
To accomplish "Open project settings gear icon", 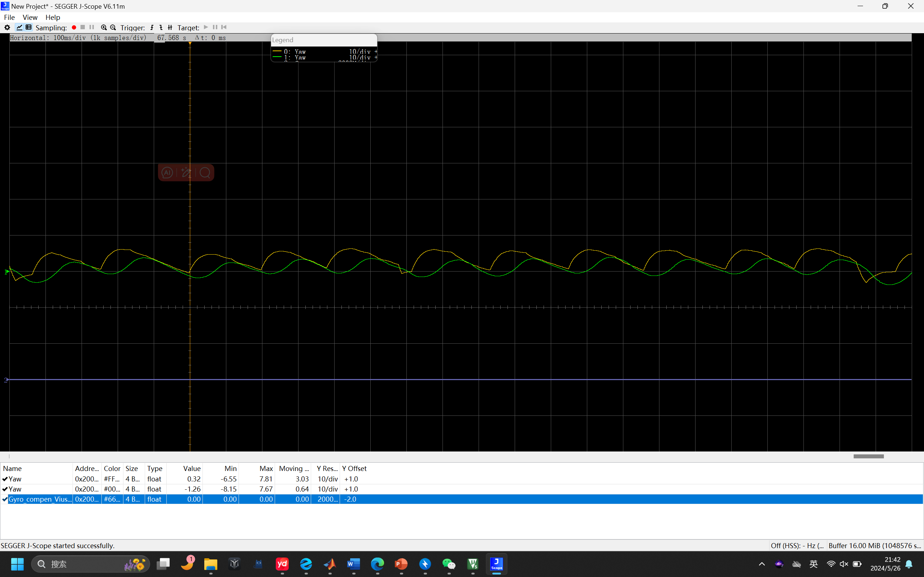I will click(x=7, y=27).
